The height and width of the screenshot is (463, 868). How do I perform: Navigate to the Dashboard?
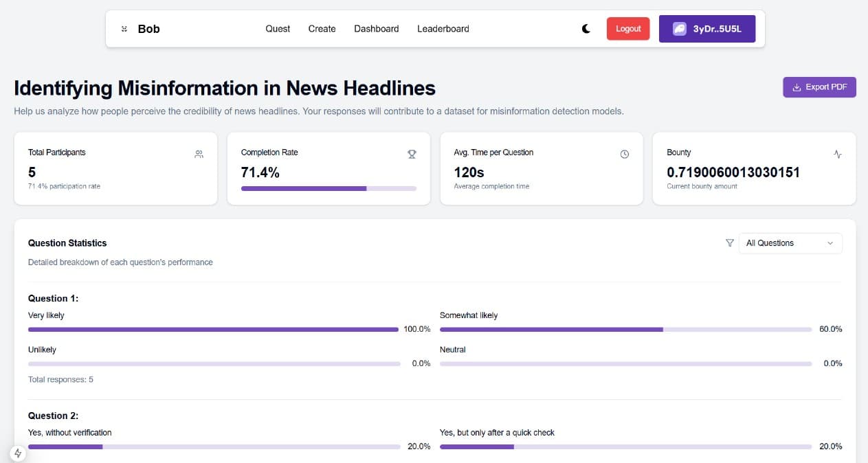click(x=376, y=29)
